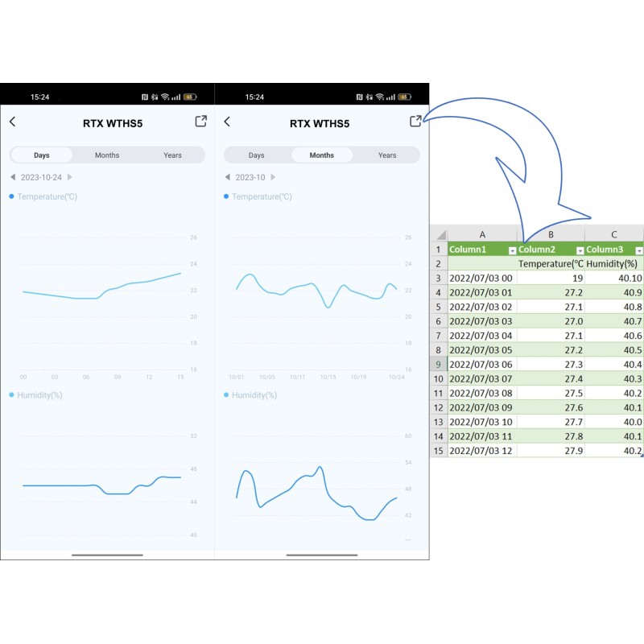This screenshot has width=644, height=644.
Task: Go to the month before 2023-10
Action: pyautogui.click(x=227, y=177)
